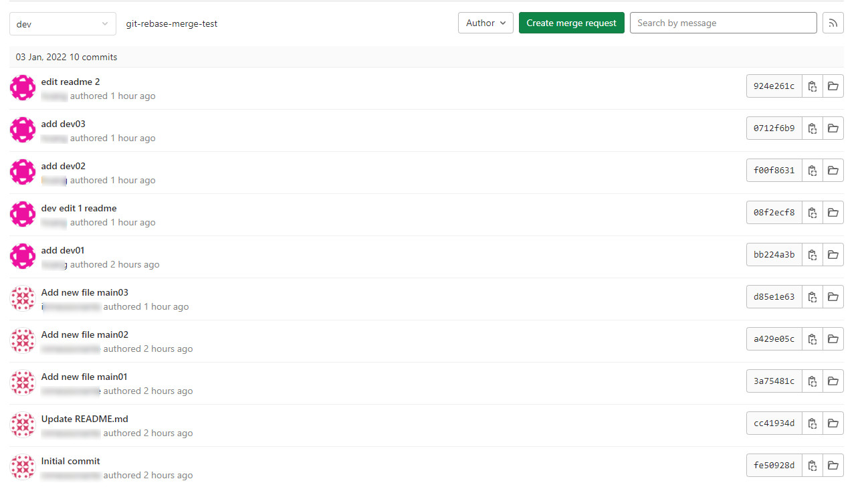Browse files at commit d85e1e63
868x493 pixels.
tap(833, 297)
